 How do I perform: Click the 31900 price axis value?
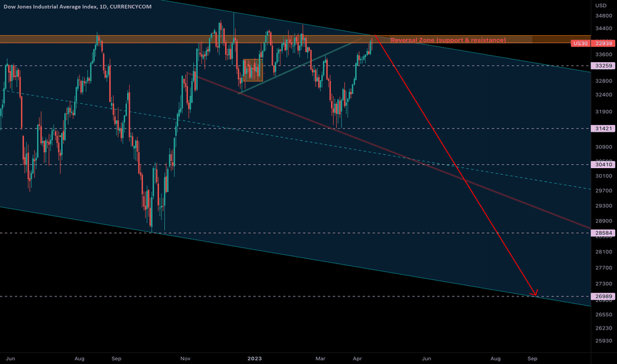click(604, 112)
